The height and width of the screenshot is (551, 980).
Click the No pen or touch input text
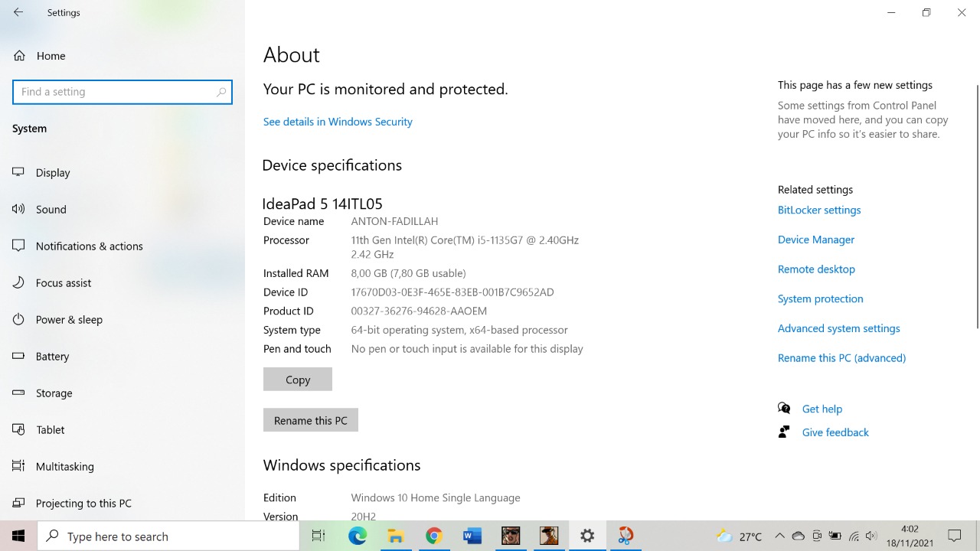pos(467,349)
